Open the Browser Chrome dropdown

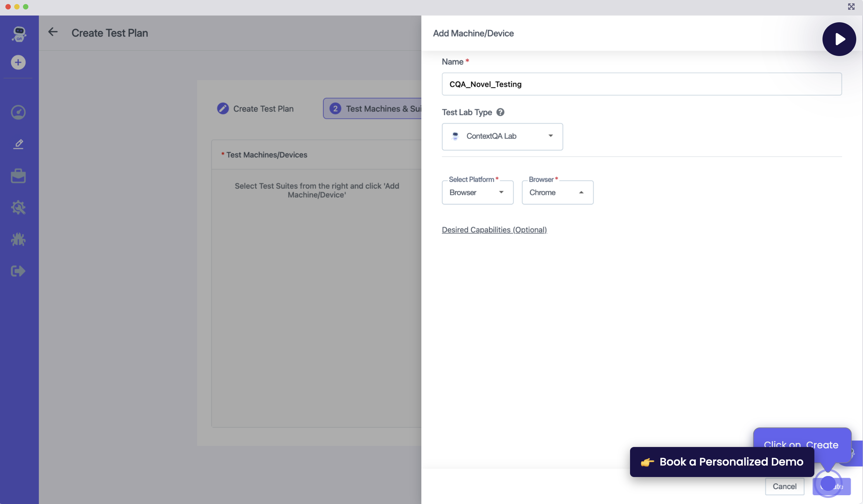coord(557,193)
